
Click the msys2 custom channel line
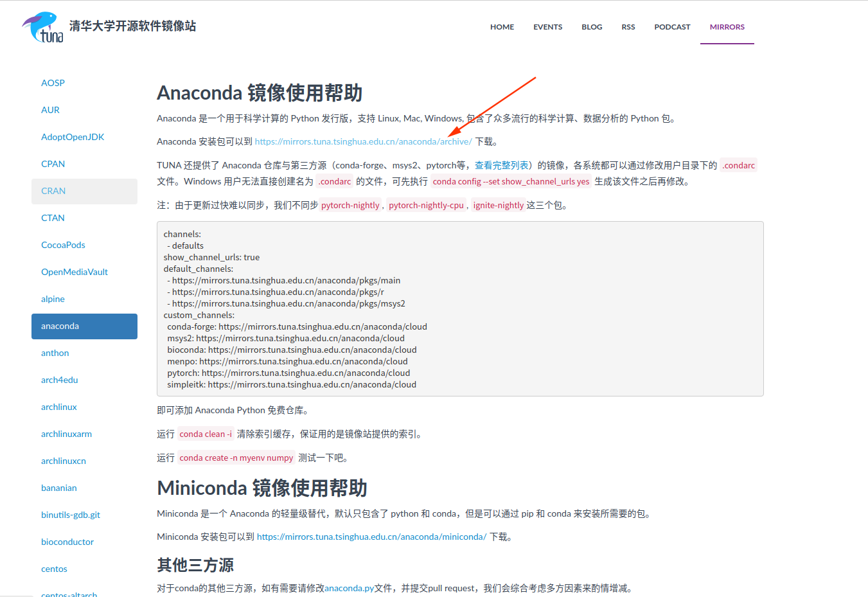tap(286, 338)
